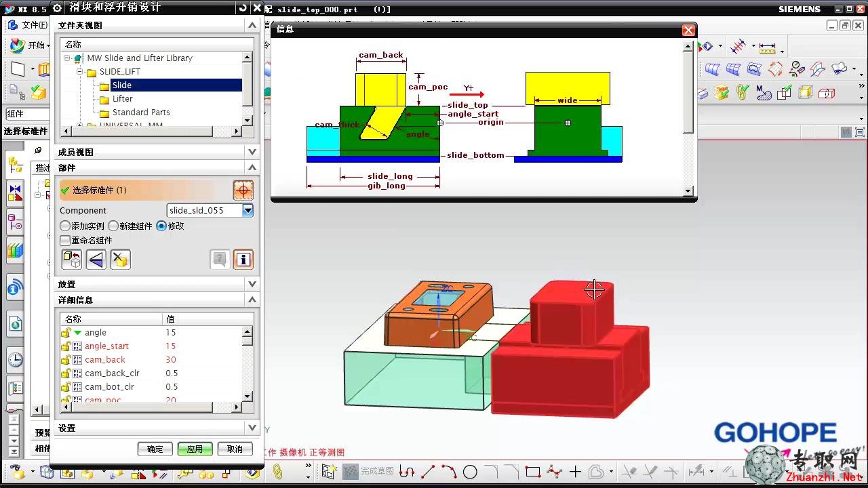This screenshot has width=868, height=488.
Task: Select the 添加实例 radio button
Action: 65,226
